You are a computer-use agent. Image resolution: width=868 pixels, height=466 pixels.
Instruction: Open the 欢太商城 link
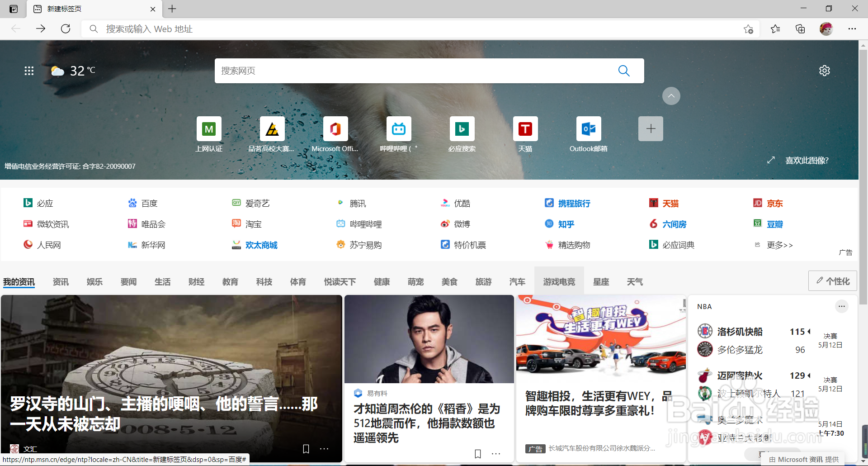click(x=255, y=245)
